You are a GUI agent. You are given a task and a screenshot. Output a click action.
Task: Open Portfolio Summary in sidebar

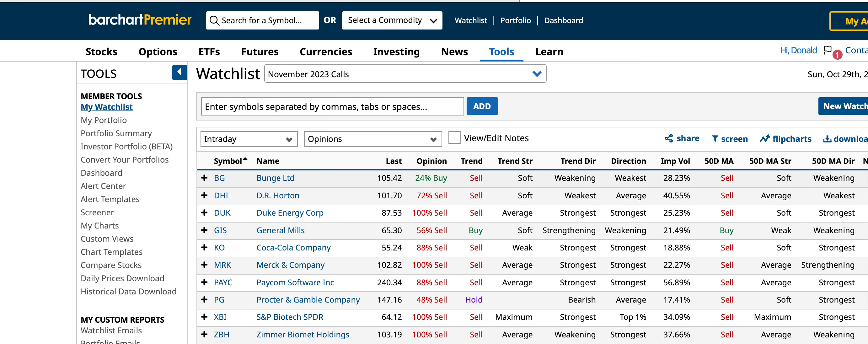(116, 133)
